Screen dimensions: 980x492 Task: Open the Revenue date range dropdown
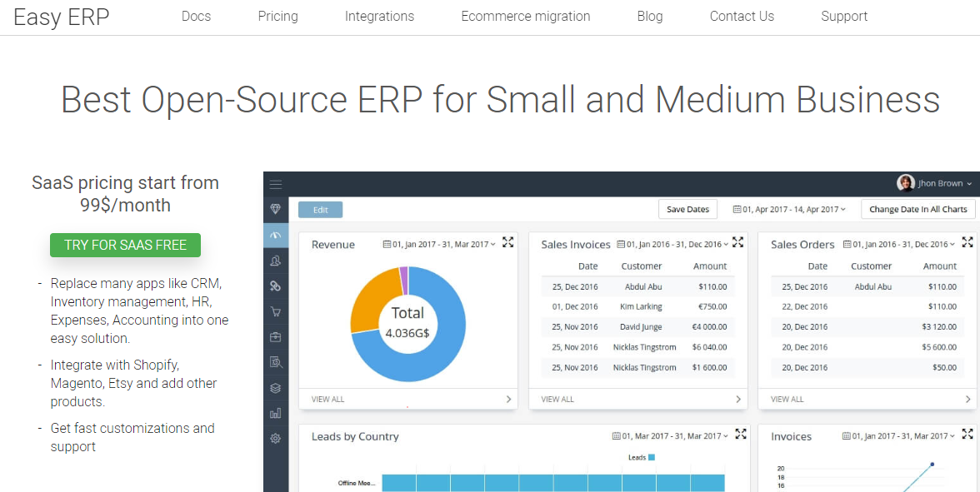click(439, 245)
